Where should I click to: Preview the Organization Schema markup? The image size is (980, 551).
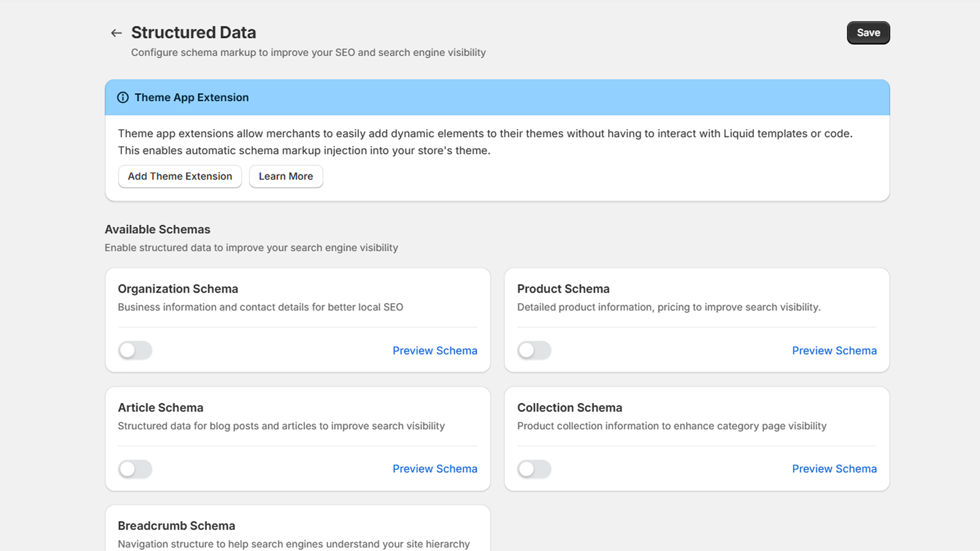point(435,350)
